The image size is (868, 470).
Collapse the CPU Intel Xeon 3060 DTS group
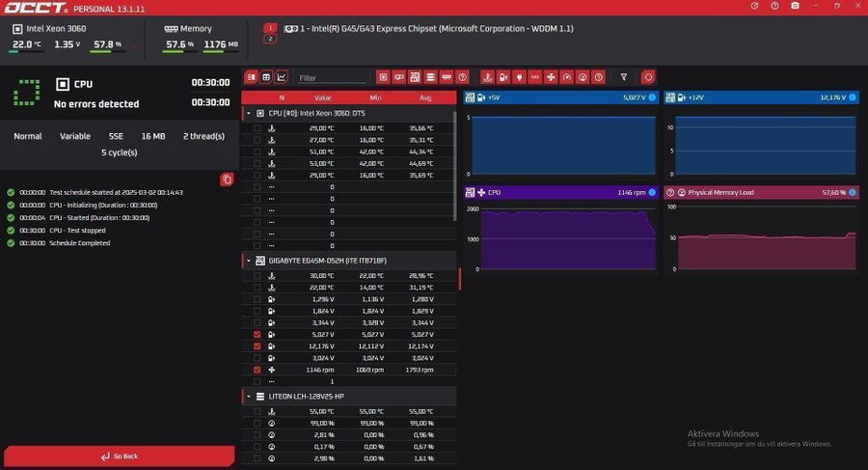click(248, 113)
